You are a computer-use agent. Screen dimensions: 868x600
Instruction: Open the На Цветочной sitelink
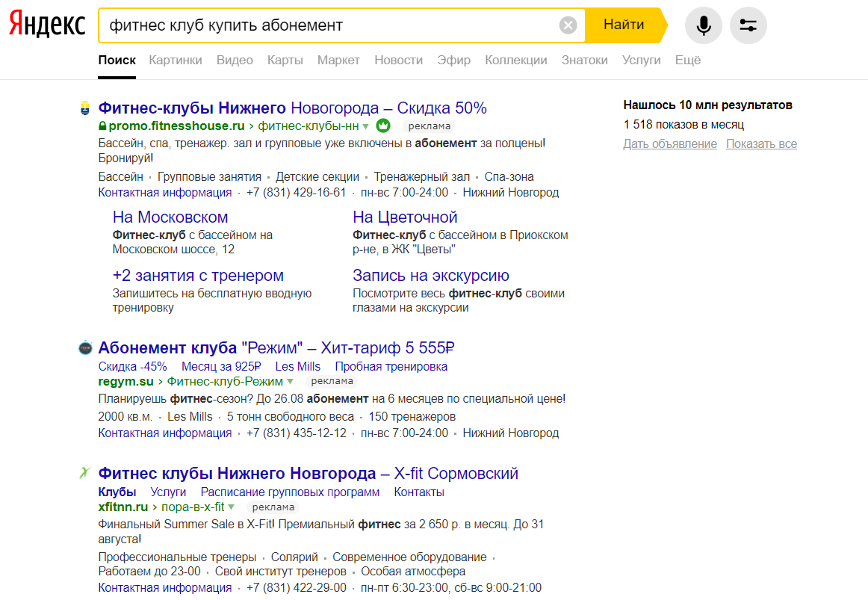pos(405,217)
